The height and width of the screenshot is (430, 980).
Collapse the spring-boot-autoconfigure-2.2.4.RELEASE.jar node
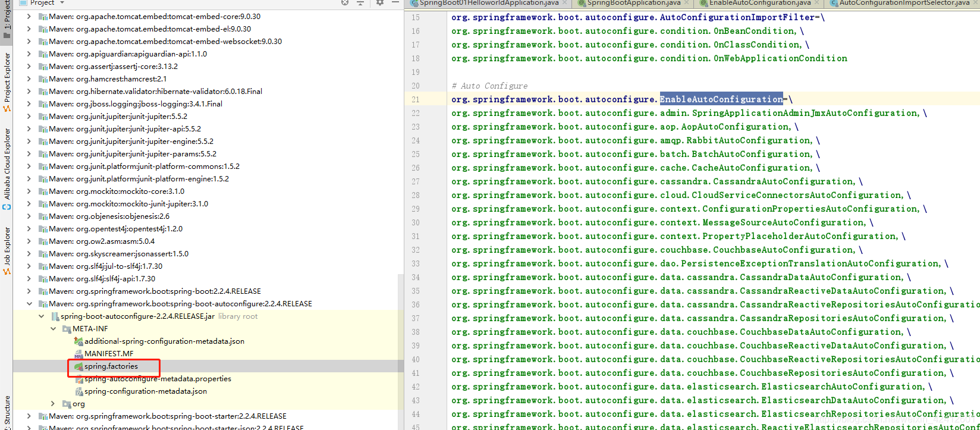[x=41, y=316]
